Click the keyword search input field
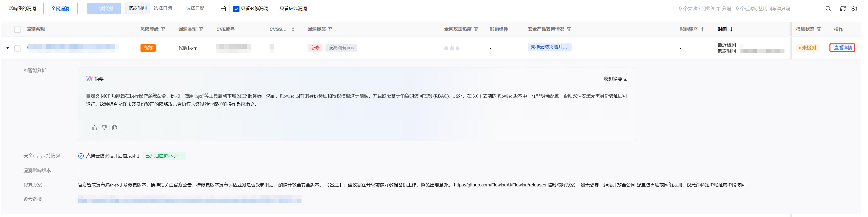Screen dimensions: 868x217 coord(748,9)
